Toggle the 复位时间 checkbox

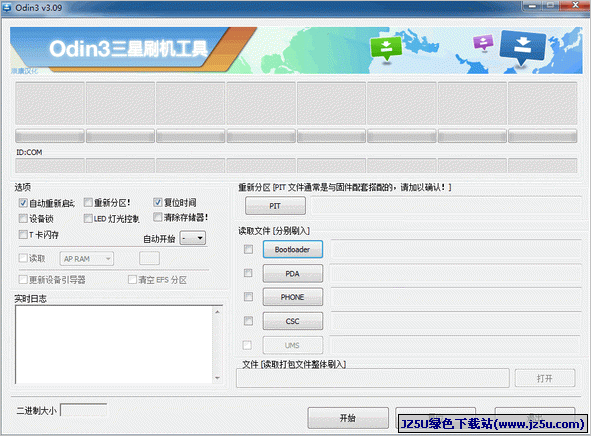pos(158,202)
